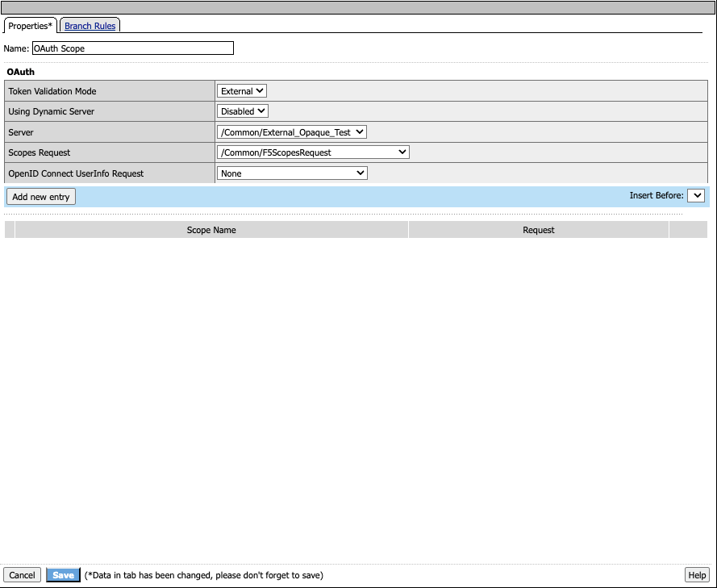717x588 pixels.
Task: Save the changed tab data
Action: coord(63,575)
